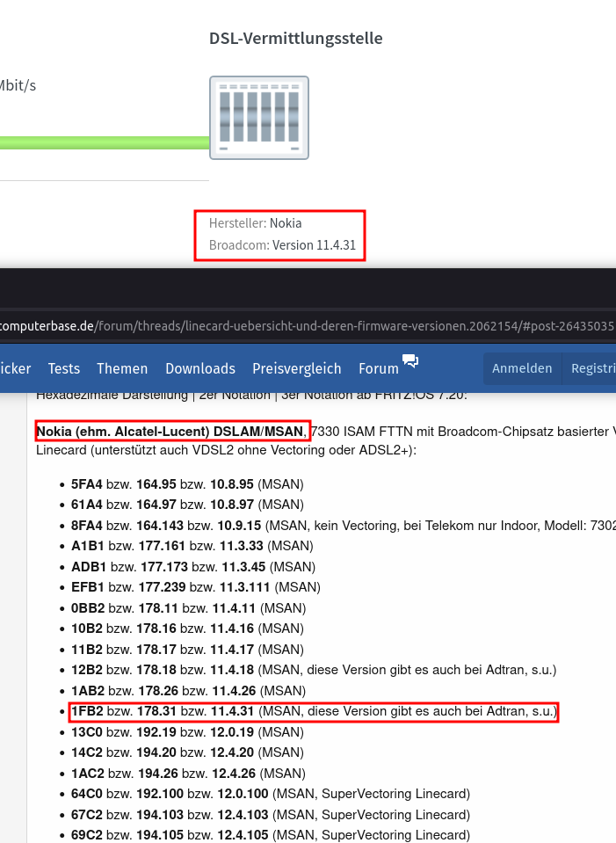Select the 69C2 bzw. 194.105 SuperVectoring entry
The image size is (616, 843).
(x=271, y=835)
